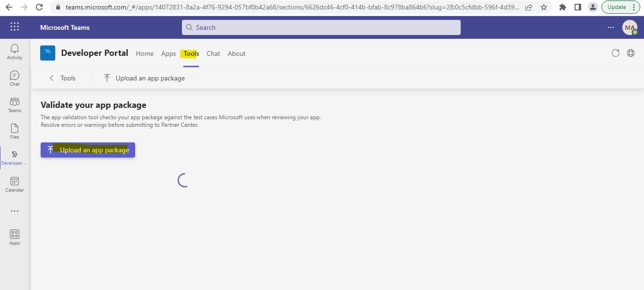Open the Microsoft Teams waffle app launcher
Viewport: 644px width, 290px height.
[x=14, y=27]
